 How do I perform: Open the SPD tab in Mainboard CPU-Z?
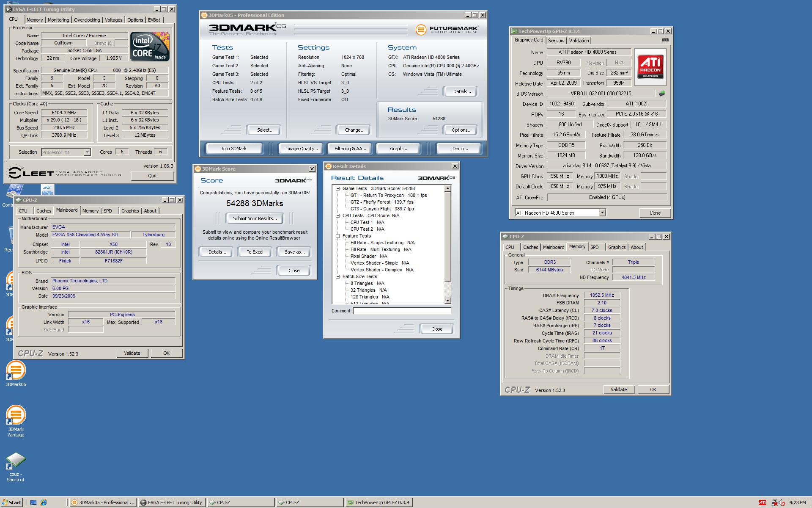(108, 211)
